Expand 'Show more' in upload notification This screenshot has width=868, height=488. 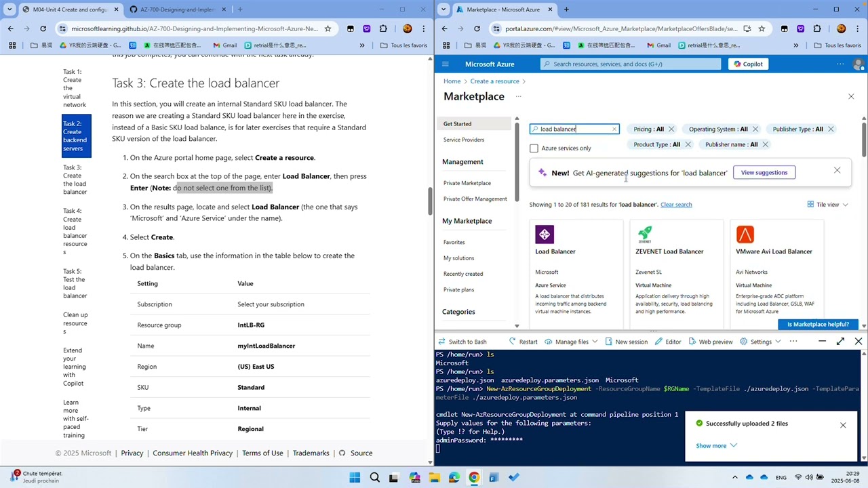(716, 445)
